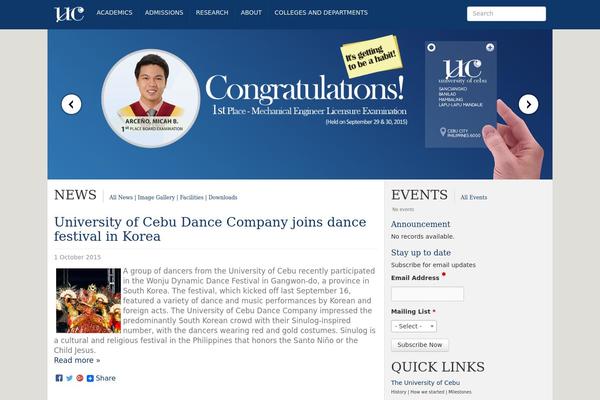
Task: Click location pin icon on campus card
Action: coord(443,132)
